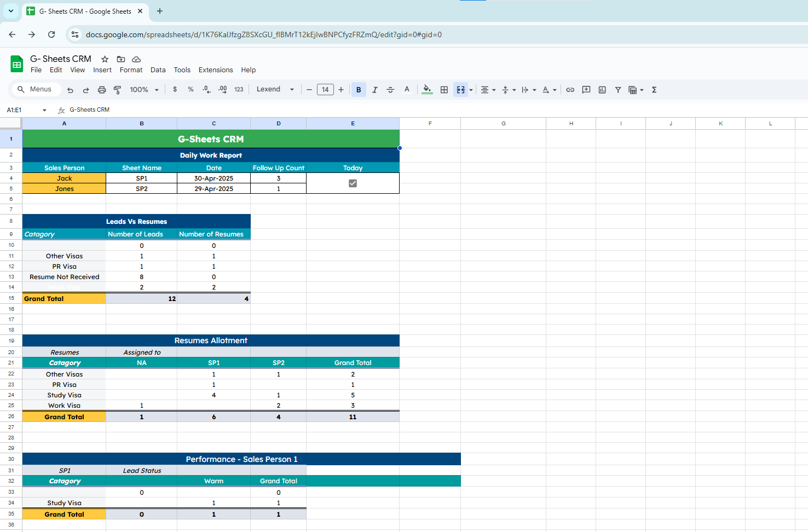808x532 pixels.
Task: Star the G-Sheets CRM document
Action: click(x=105, y=59)
